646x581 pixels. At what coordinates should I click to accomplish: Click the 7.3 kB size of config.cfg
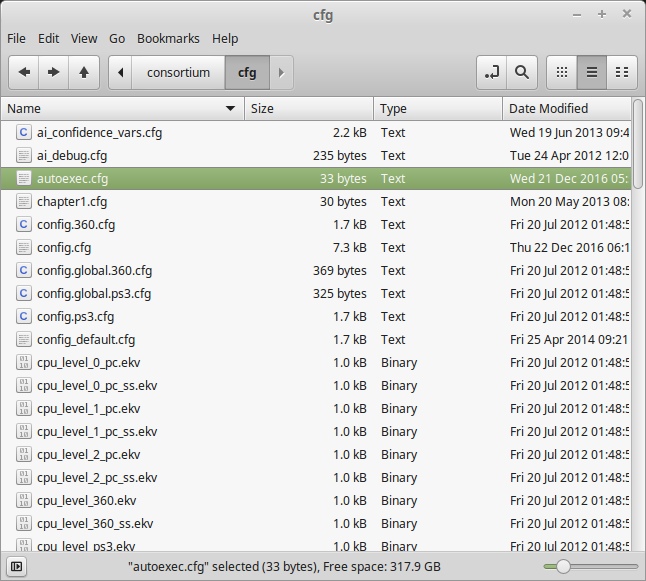tap(350, 248)
